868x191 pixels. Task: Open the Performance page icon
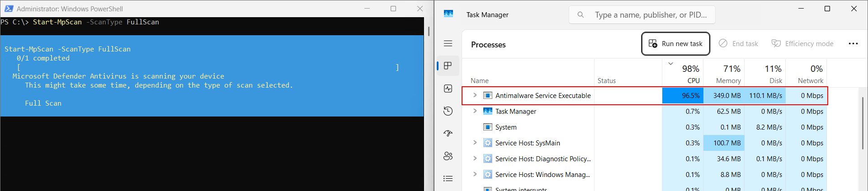(448, 89)
